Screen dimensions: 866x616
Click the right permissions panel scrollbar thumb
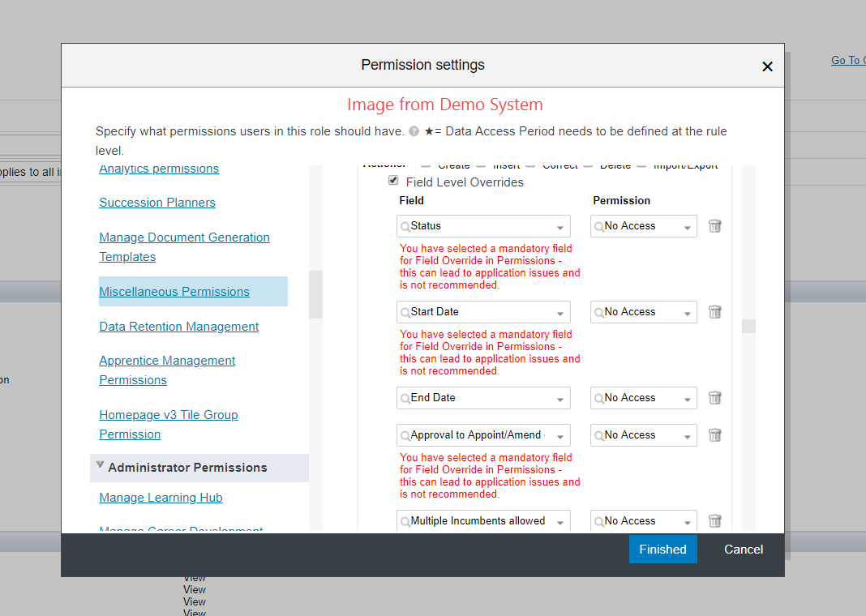(x=748, y=326)
